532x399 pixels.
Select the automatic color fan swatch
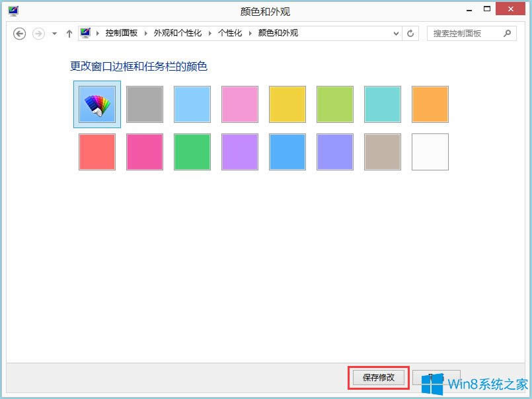pos(96,104)
